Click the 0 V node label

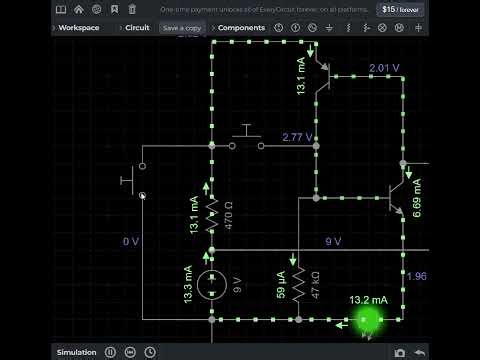pyautogui.click(x=131, y=241)
